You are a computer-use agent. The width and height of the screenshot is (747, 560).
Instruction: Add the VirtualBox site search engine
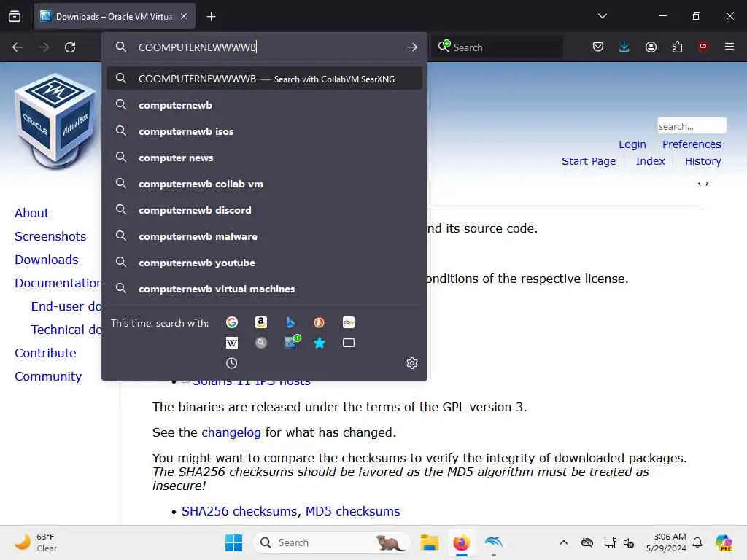click(291, 342)
